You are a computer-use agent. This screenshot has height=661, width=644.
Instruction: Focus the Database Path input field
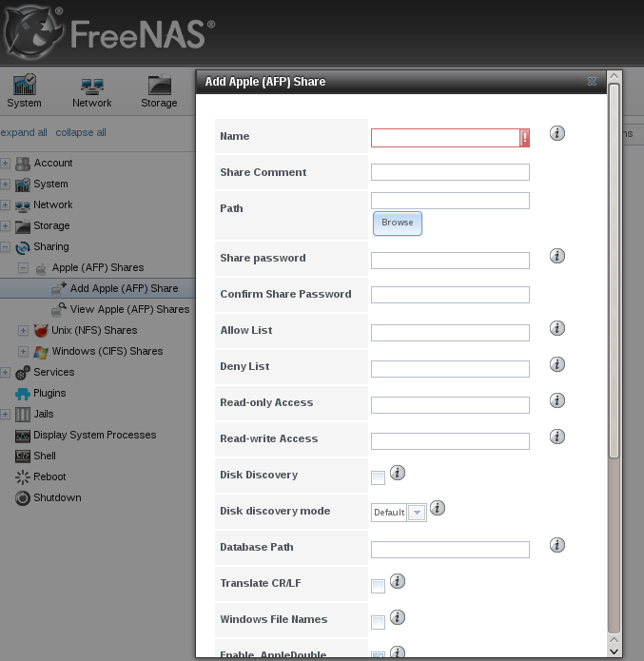pyautogui.click(x=450, y=550)
